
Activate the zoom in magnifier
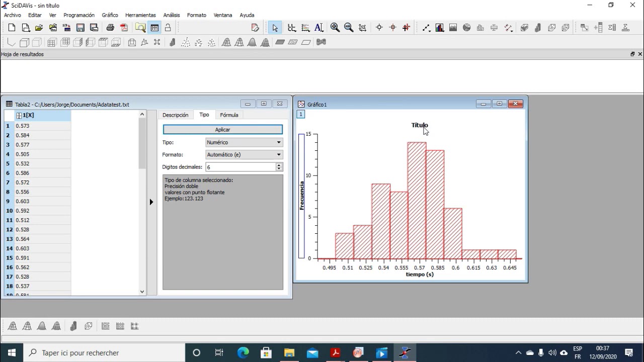[x=335, y=28]
